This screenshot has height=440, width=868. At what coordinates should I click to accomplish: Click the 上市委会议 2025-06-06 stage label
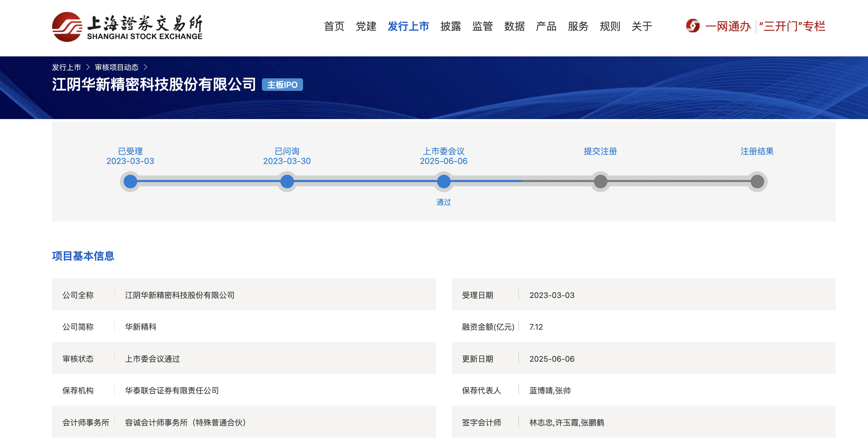(x=444, y=156)
